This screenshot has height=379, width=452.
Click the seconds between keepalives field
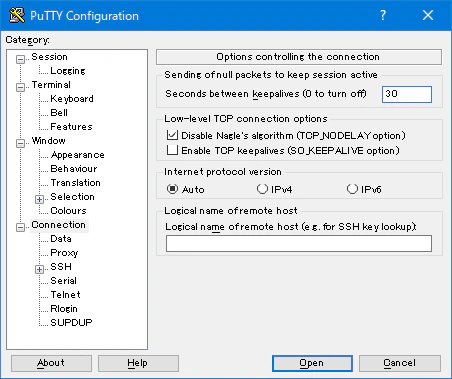pyautogui.click(x=407, y=94)
